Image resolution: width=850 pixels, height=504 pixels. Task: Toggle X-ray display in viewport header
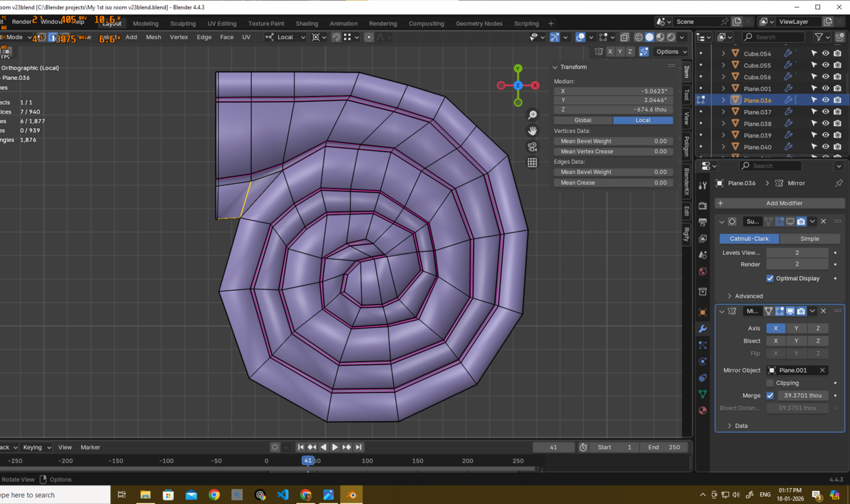coord(624,37)
